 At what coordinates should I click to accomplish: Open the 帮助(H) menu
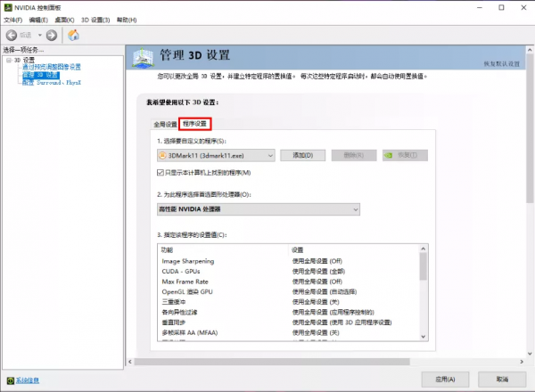(127, 20)
